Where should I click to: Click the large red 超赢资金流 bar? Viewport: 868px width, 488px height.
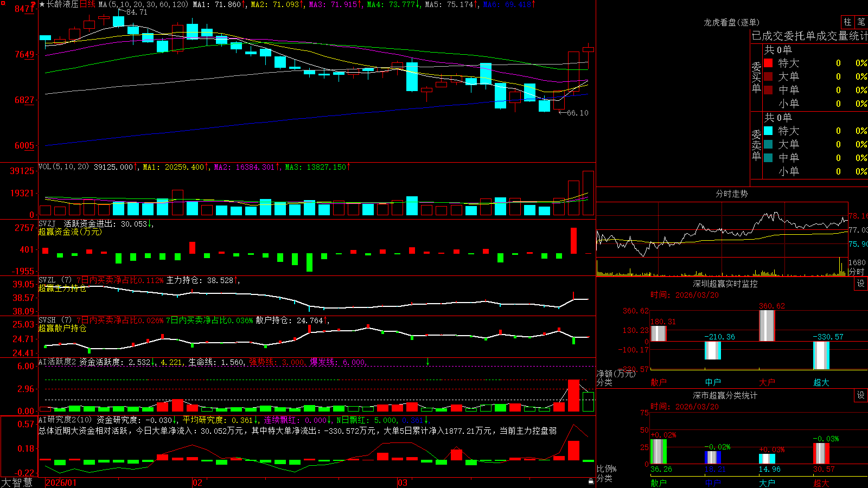(573, 241)
